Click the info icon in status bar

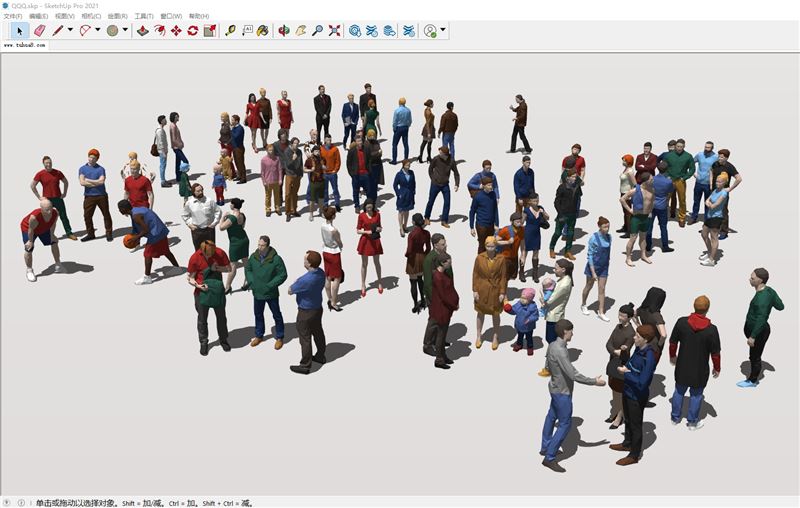tap(21, 503)
